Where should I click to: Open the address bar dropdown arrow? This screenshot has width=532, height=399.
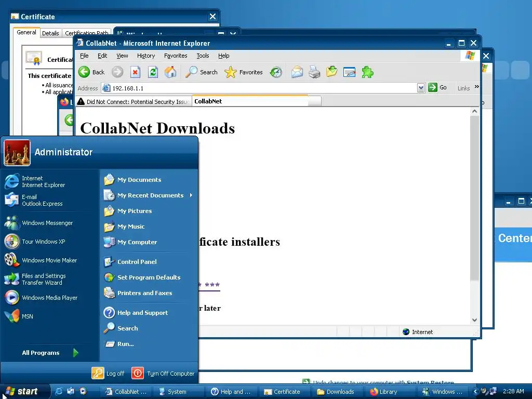point(421,88)
